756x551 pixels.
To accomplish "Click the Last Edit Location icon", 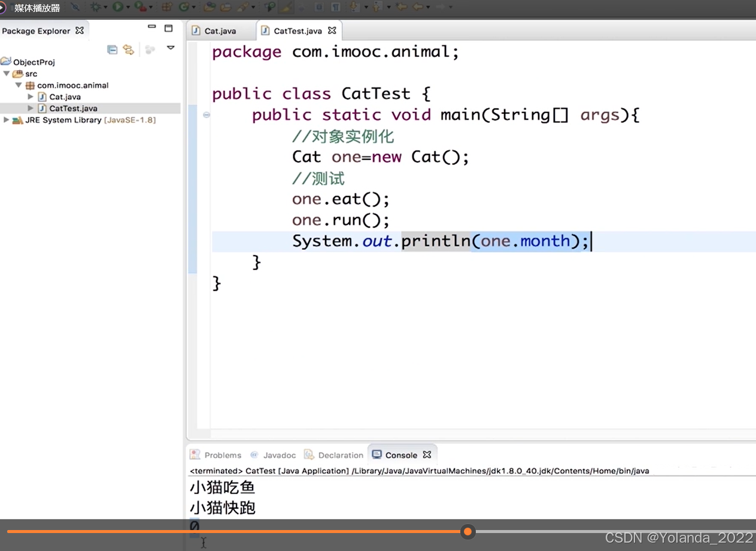I will 401,7.
